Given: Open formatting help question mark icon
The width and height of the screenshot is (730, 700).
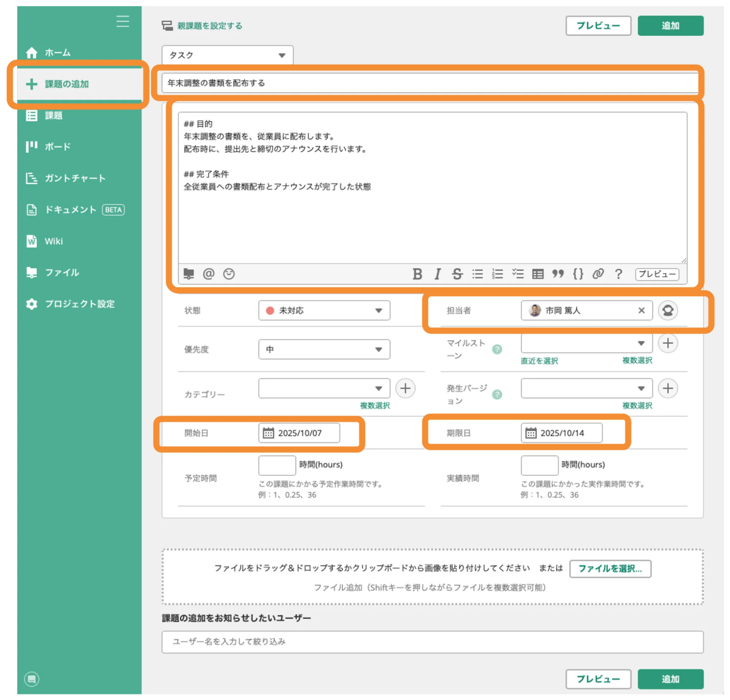Looking at the screenshot, I should [x=618, y=274].
